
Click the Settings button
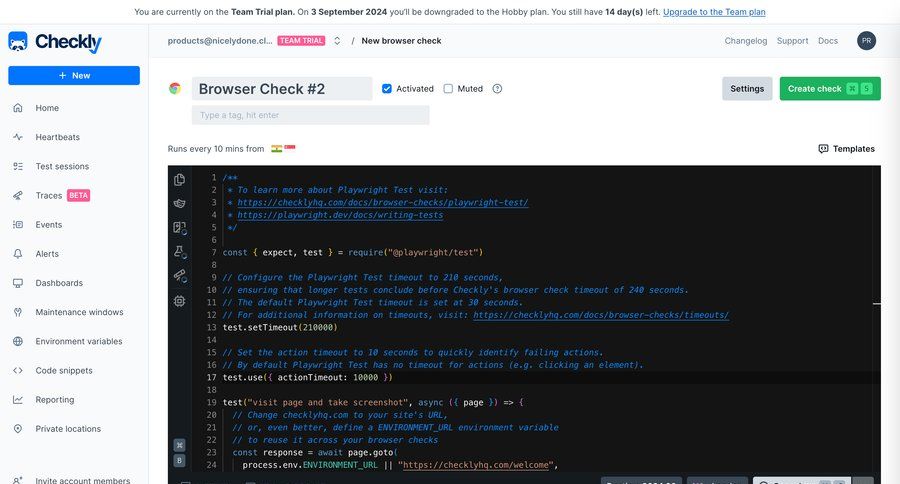click(x=747, y=88)
